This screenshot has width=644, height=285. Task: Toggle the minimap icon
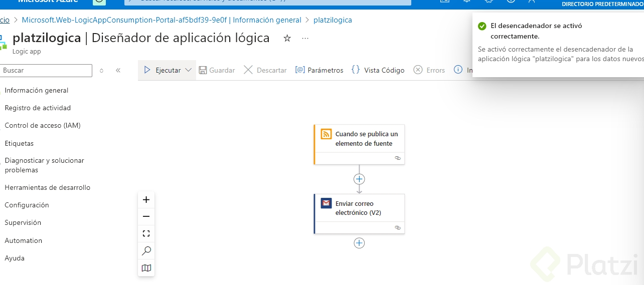146,268
